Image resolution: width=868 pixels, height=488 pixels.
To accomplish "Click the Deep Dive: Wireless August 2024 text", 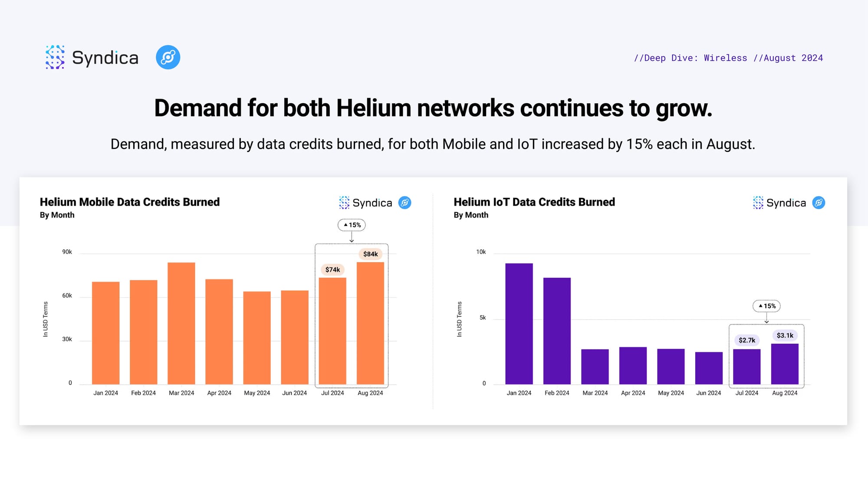I will (728, 58).
